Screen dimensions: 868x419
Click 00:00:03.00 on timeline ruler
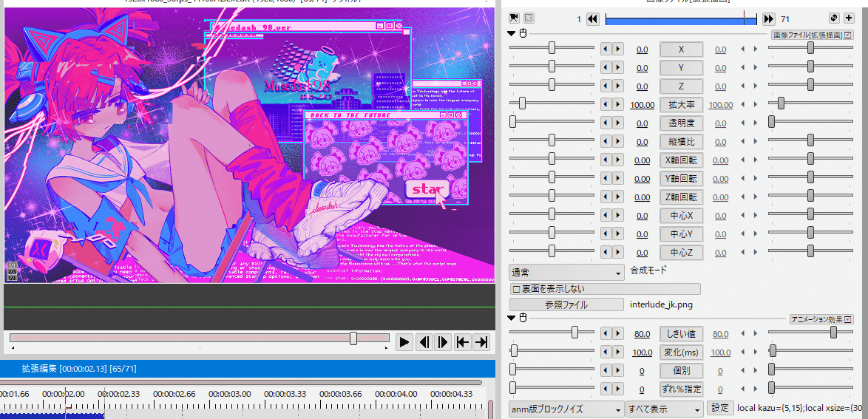[230, 394]
